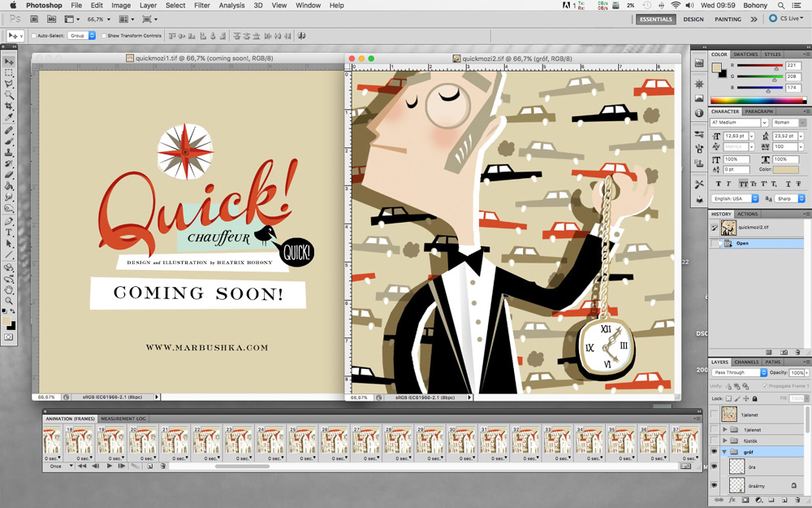Open the 66,7% zoom level dropdown
The width and height of the screenshot is (812, 508).
(x=108, y=20)
